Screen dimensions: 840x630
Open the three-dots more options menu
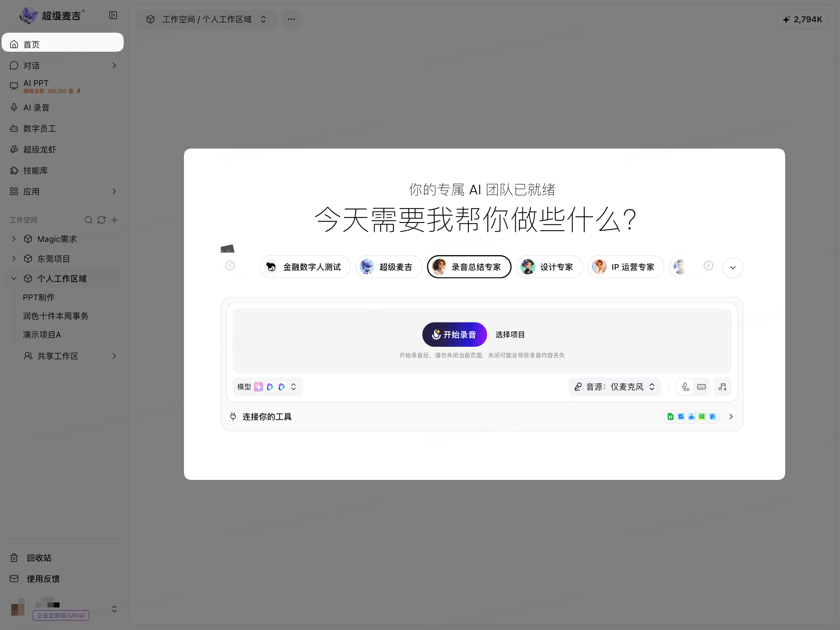pyautogui.click(x=291, y=19)
